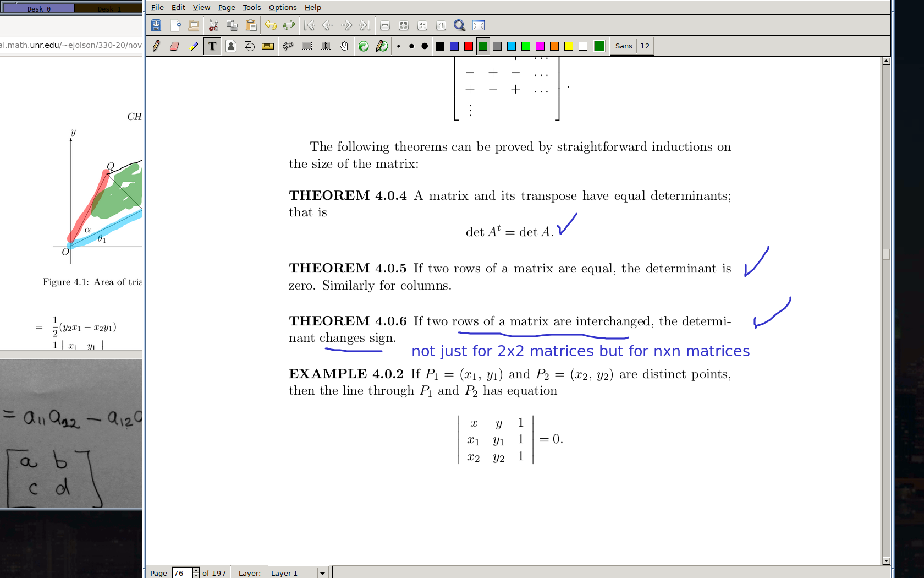The image size is (924, 578).
Task: Select the Highlighter tool
Action: point(193,46)
